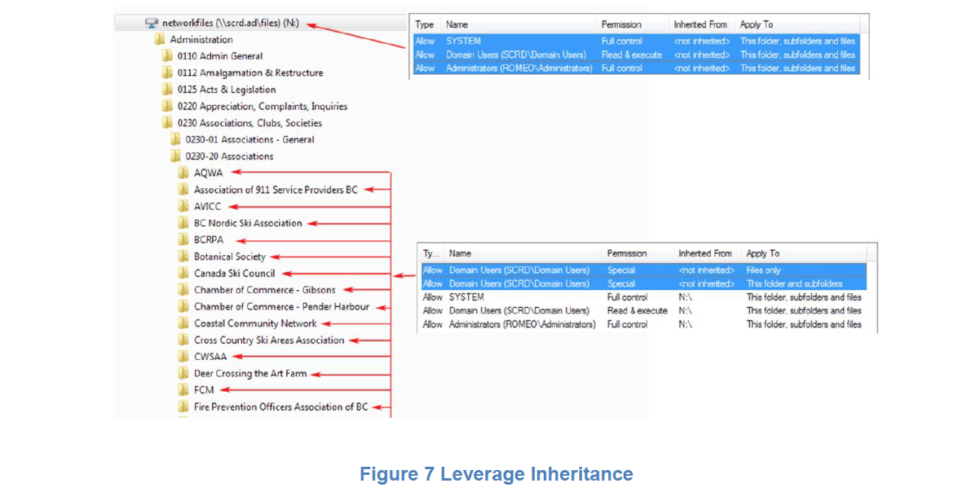The image size is (980, 492).
Task: Click the FCM folder icon
Action: [x=183, y=390]
